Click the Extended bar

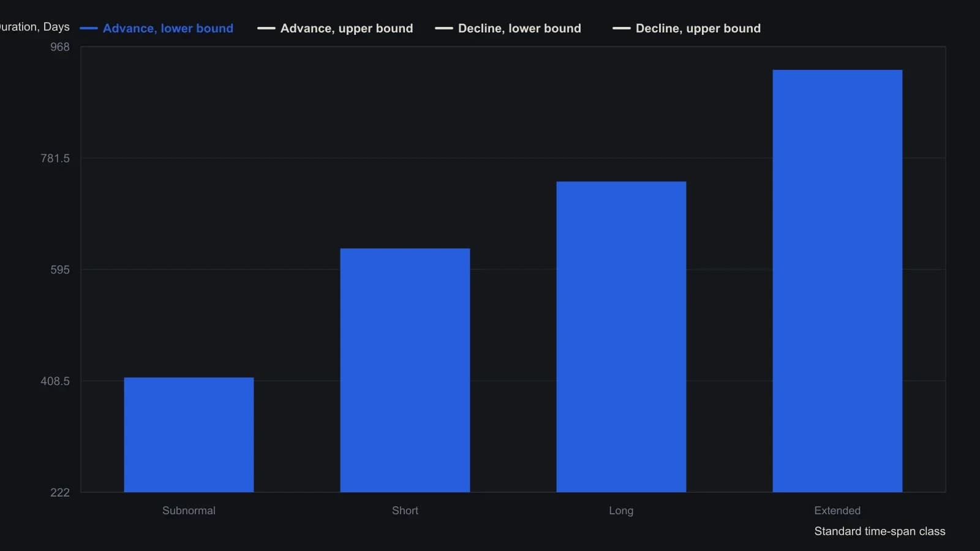coord(837,281)
